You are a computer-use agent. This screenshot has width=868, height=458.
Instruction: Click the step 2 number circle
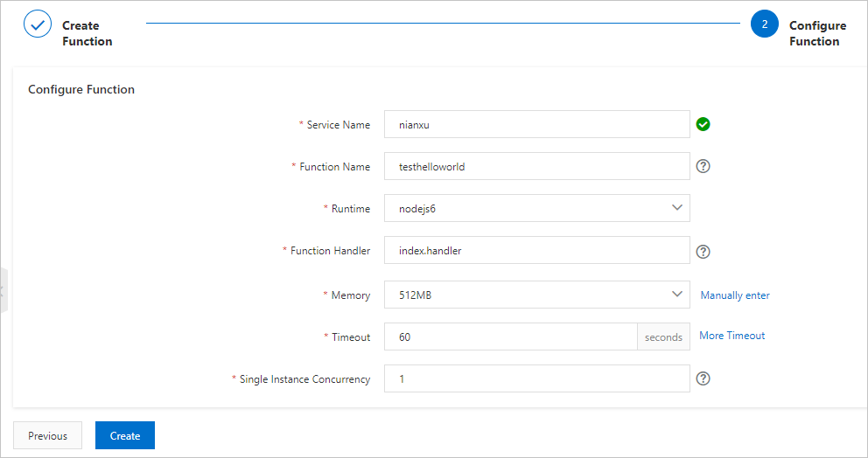pos(764,24)
